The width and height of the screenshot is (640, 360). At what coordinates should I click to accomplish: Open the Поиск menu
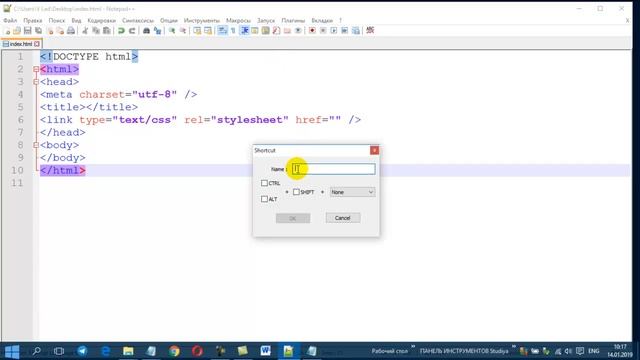(57, 20)
